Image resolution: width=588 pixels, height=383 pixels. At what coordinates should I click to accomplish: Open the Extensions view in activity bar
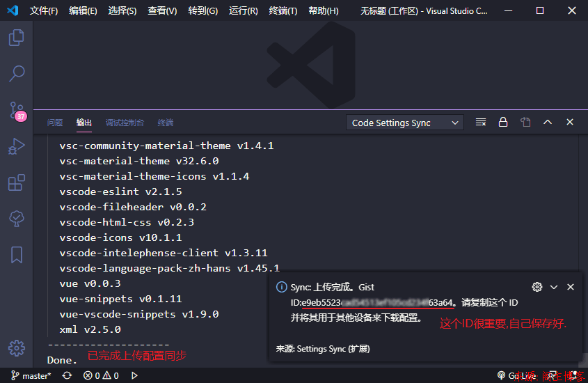(16, 182)
